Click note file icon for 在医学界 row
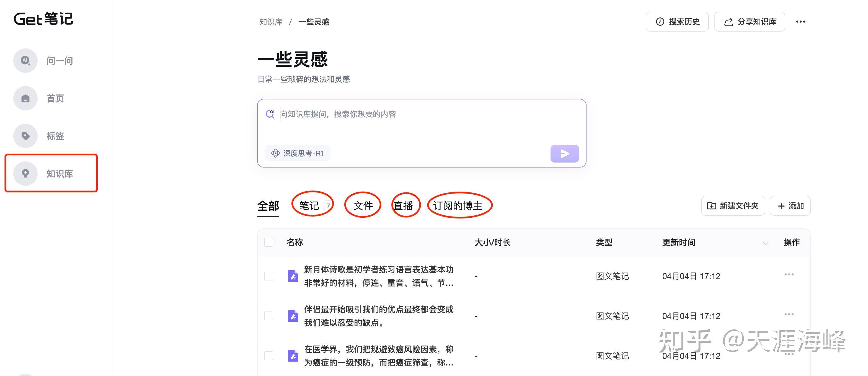 click(293, 356)
